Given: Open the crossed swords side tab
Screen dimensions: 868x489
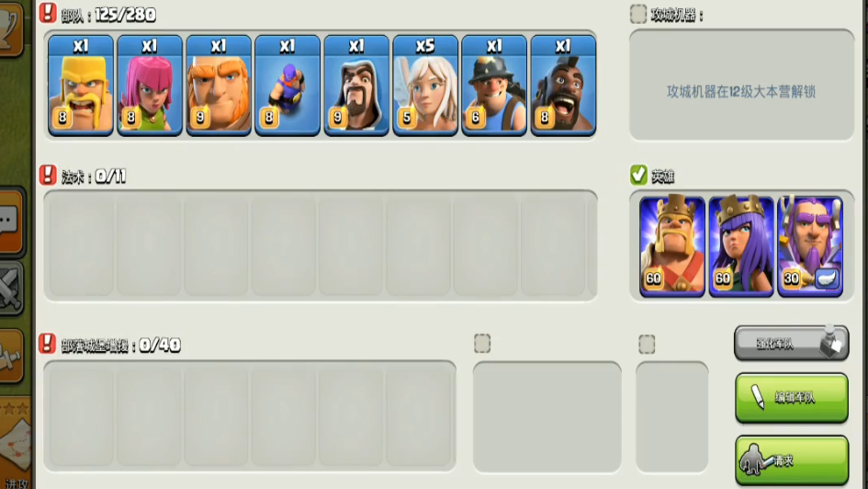Looking at the screenshot, I should pos(11,288).
